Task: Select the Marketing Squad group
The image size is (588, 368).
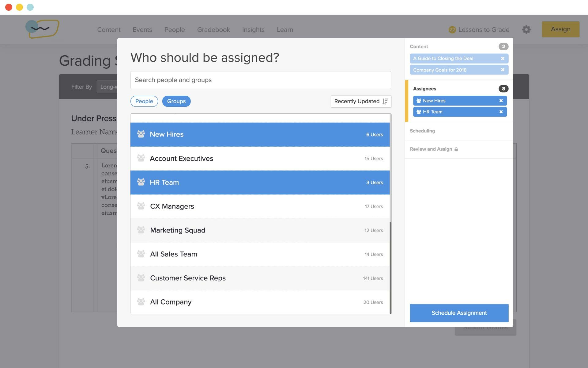Action: pyautogui.click(x=260, y=230)
